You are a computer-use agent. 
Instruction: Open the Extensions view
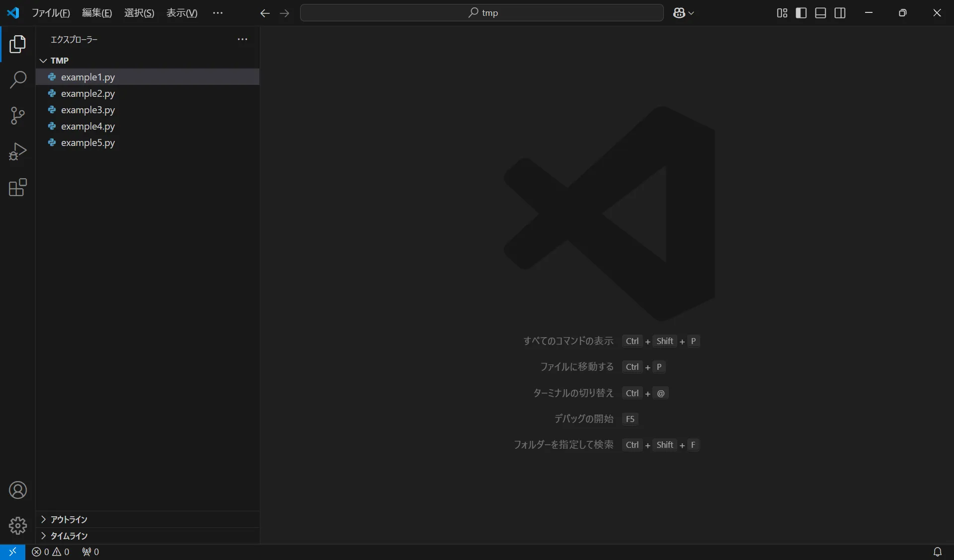17,187
